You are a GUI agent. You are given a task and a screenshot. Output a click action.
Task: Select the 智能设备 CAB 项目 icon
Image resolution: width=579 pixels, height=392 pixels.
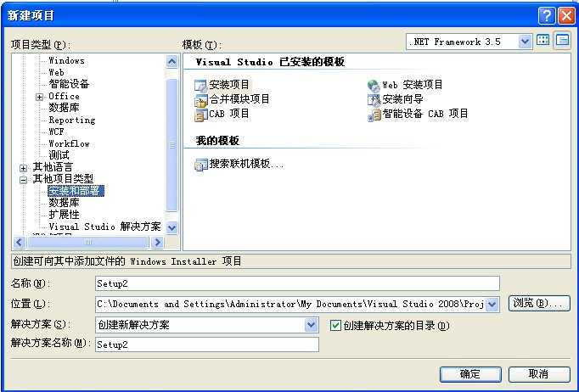(x=374, y=115)
